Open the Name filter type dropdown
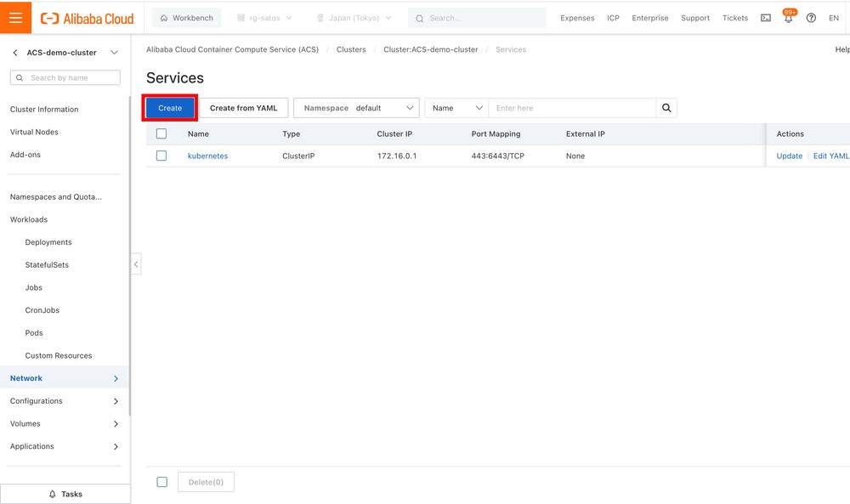The image size is (850, 504). (x=456, y=108)
